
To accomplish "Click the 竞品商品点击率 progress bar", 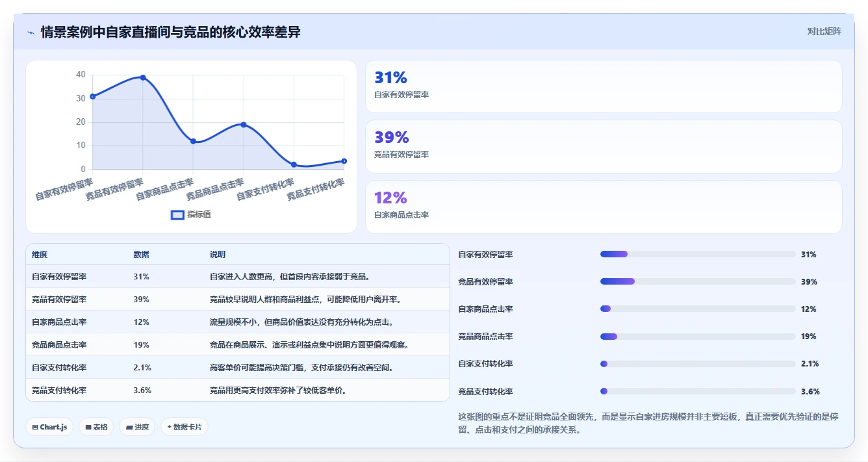I will pyautogui.click(x=698, y=336).
